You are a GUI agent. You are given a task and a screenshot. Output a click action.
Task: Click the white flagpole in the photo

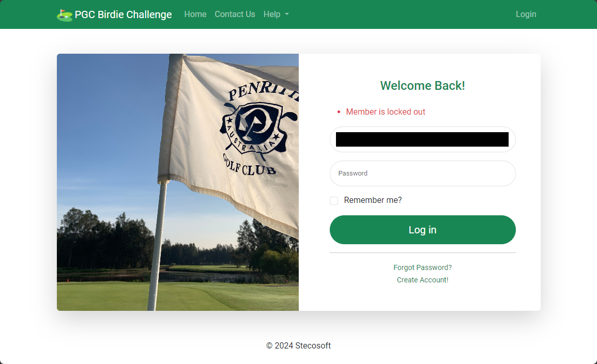coord(157,245)
